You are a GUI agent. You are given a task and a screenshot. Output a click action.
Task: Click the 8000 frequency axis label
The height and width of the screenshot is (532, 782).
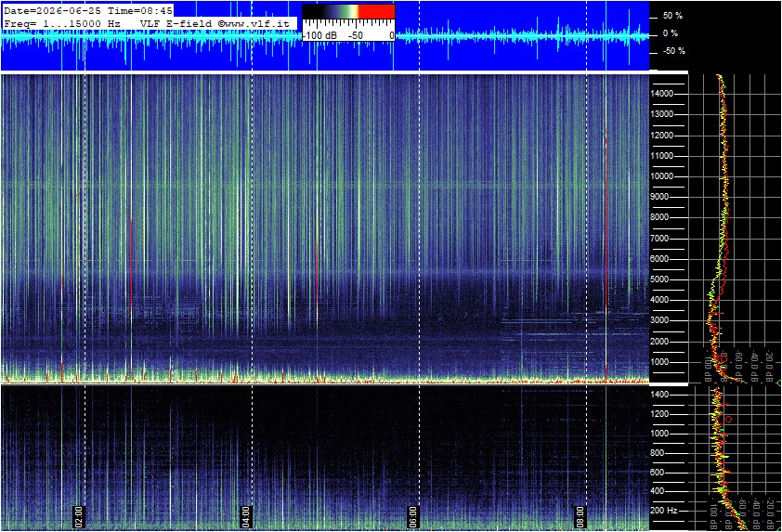tap(659, 217)
